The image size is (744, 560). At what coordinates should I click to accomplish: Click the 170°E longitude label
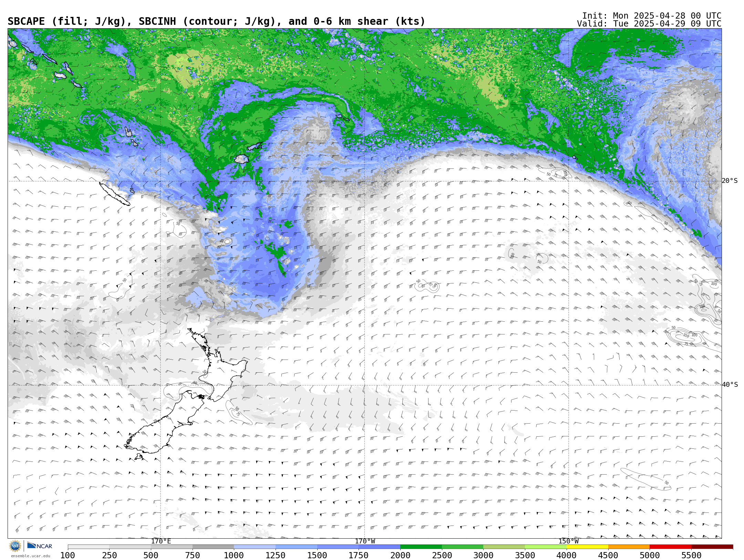[x=161, y=541]
